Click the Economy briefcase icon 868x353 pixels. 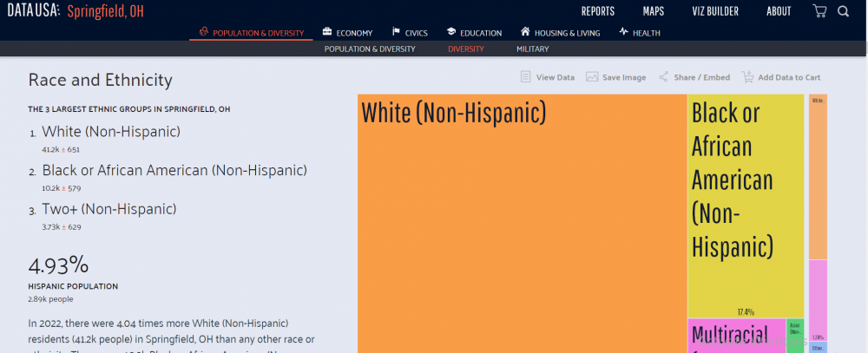click(x=327, y=32)
